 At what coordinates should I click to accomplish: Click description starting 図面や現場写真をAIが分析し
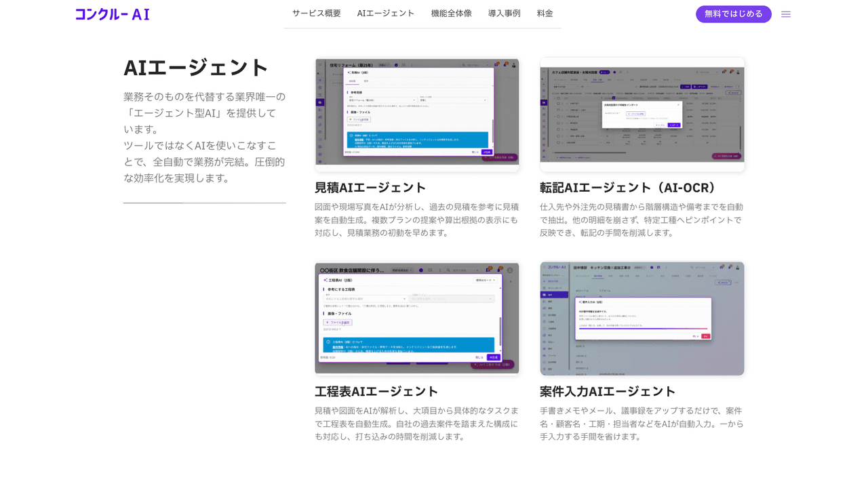point(416,220)
